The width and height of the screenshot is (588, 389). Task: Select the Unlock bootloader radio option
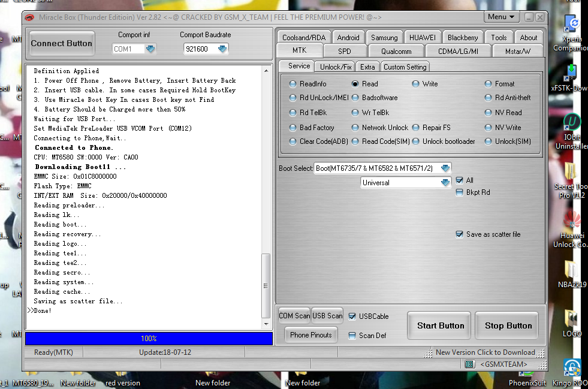(415, 141)
